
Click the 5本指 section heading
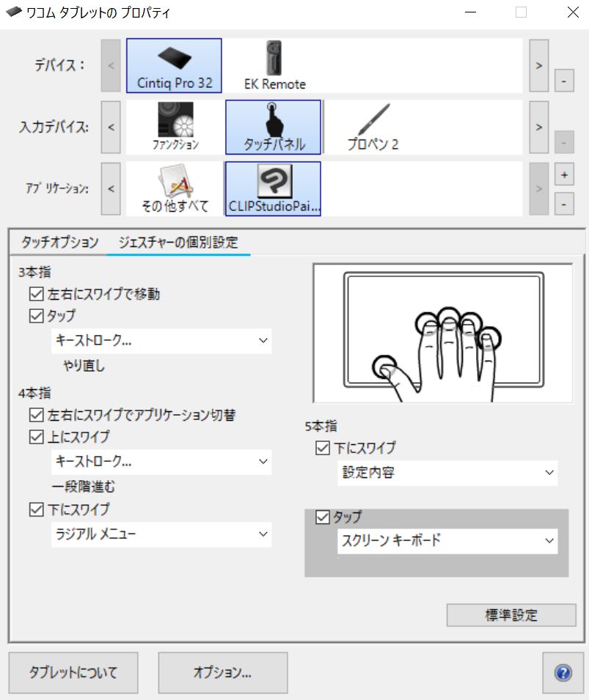pyautogui.click(x=321, y=426)
